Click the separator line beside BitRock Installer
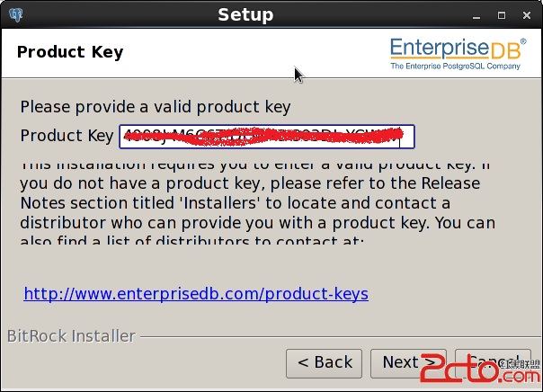 tap(341, 336)
